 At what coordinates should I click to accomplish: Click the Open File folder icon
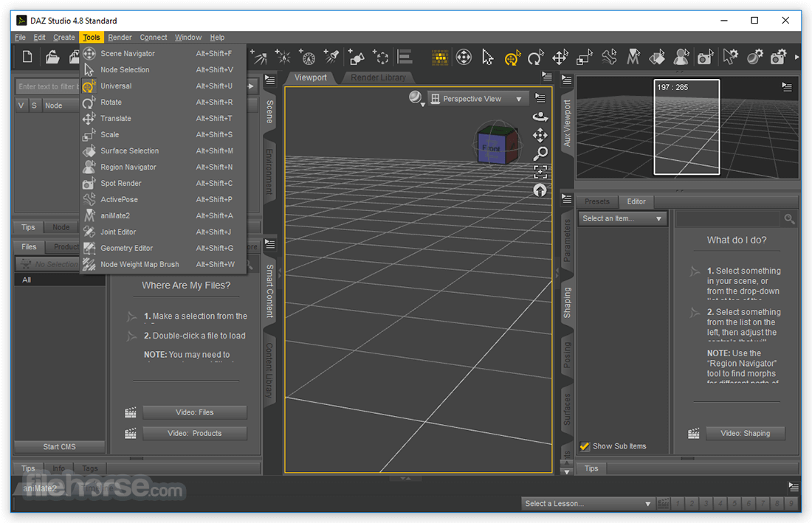click(x=52, y=57)
